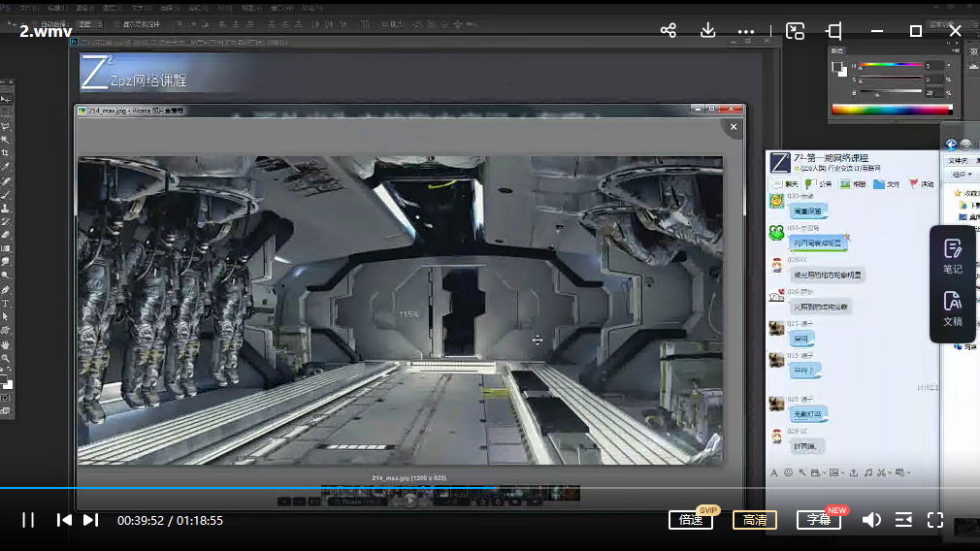Open the 相册 album tab
This screenshot has height=551, width=980.
[x=854, y=183]
